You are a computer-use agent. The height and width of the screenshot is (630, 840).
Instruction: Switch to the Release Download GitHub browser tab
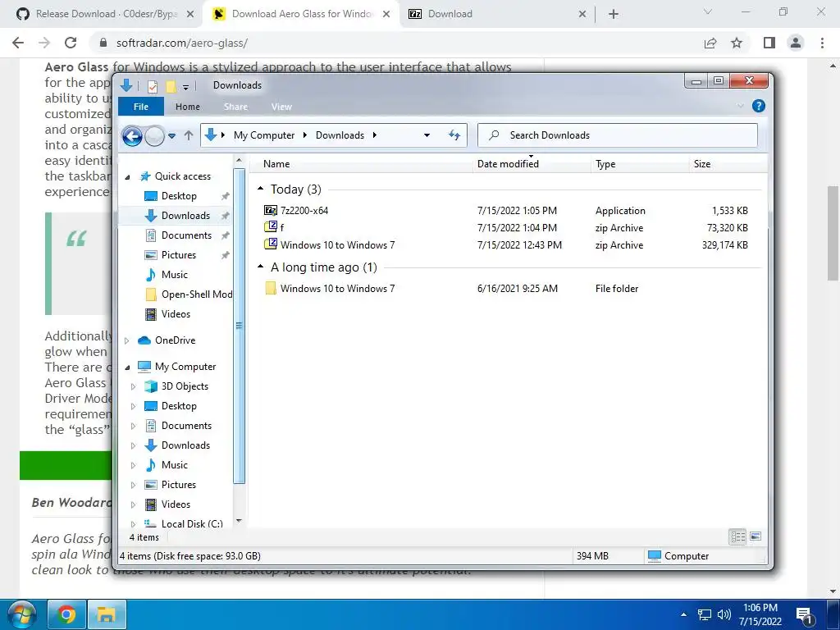[105, 14]
